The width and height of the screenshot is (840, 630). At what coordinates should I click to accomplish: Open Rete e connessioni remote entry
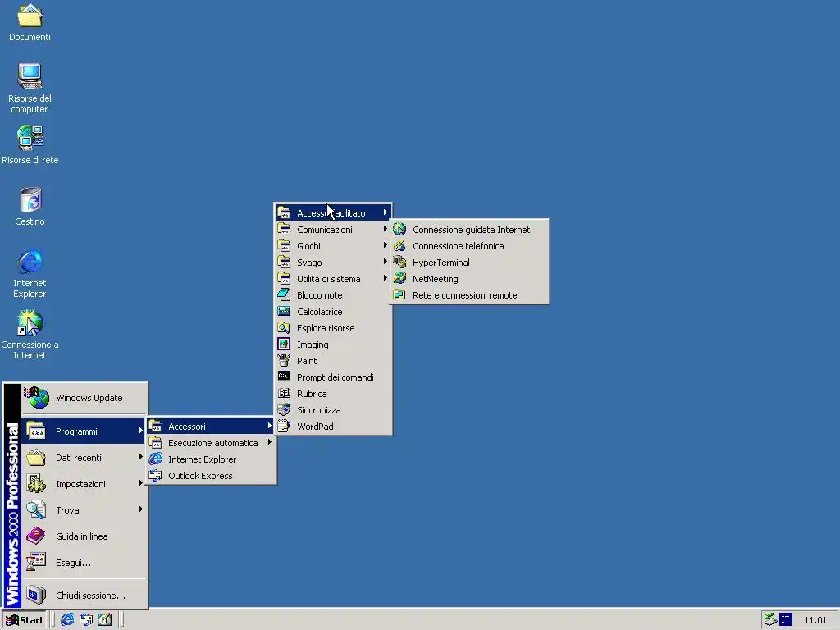click(470, 295)
